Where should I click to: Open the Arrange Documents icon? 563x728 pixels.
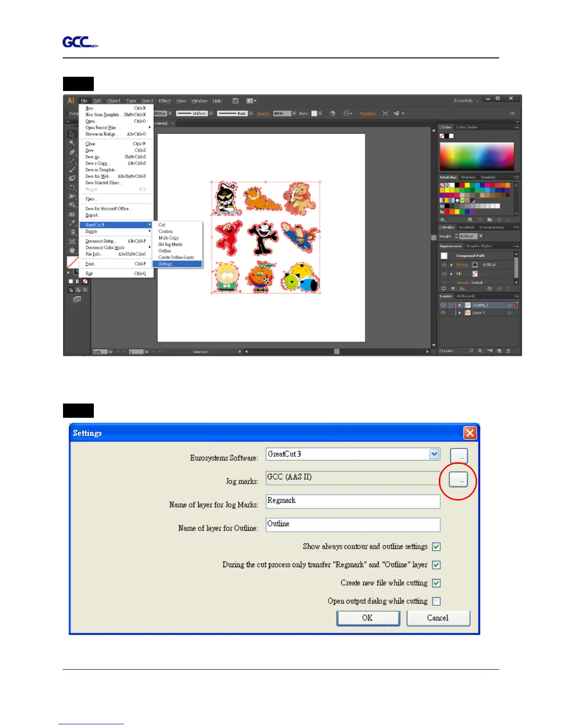[251, 101]
